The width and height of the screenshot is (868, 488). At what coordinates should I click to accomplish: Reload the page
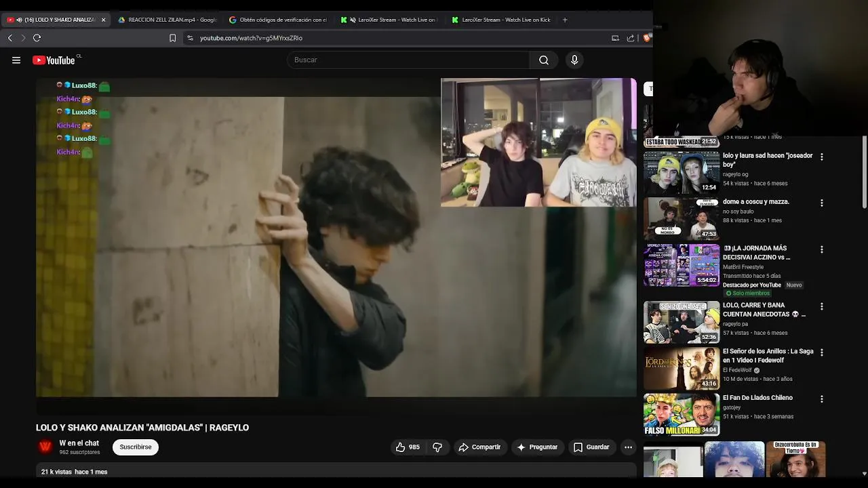pyautogui.click(x=37, y=38)
